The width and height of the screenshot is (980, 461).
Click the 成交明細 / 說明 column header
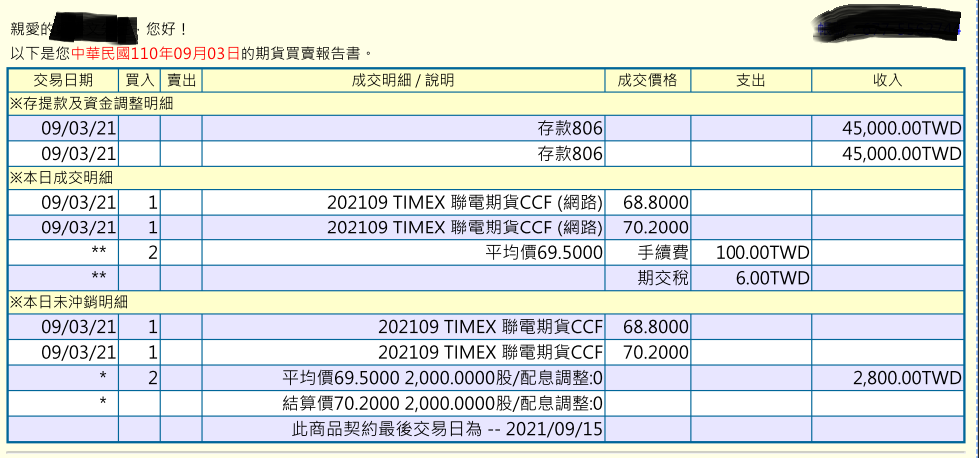[403, 80]
